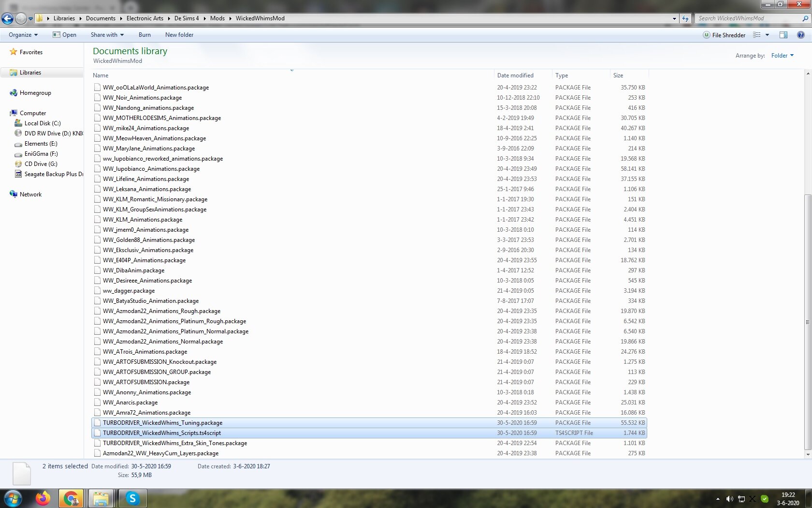Open the address bar history dropdown
Screen dimensions: 812x508
click(674, 18)
